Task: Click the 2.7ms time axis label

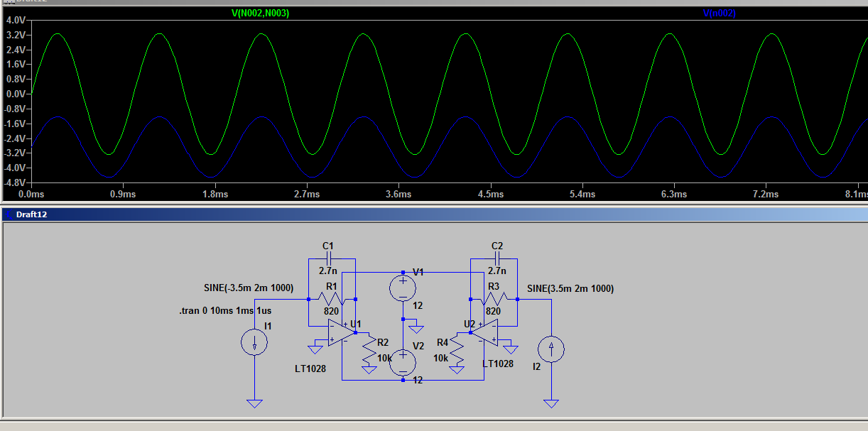Action: tap(307, 194)
